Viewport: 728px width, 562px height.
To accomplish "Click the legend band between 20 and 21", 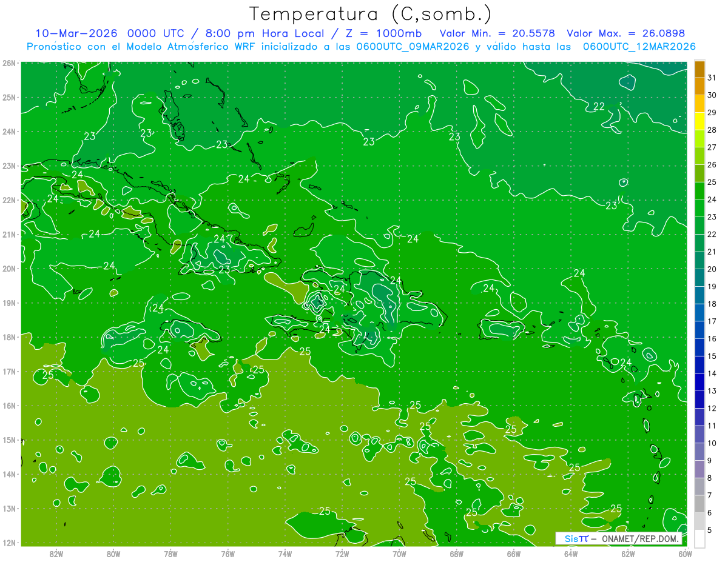I will pyautogui.click(x=699, y=261).
